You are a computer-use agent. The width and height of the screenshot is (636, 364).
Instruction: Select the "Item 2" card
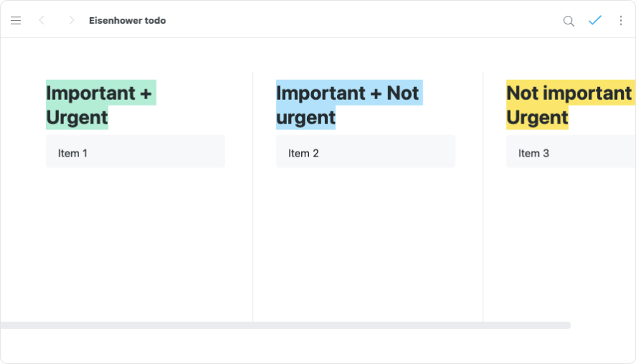coord(365,152)
